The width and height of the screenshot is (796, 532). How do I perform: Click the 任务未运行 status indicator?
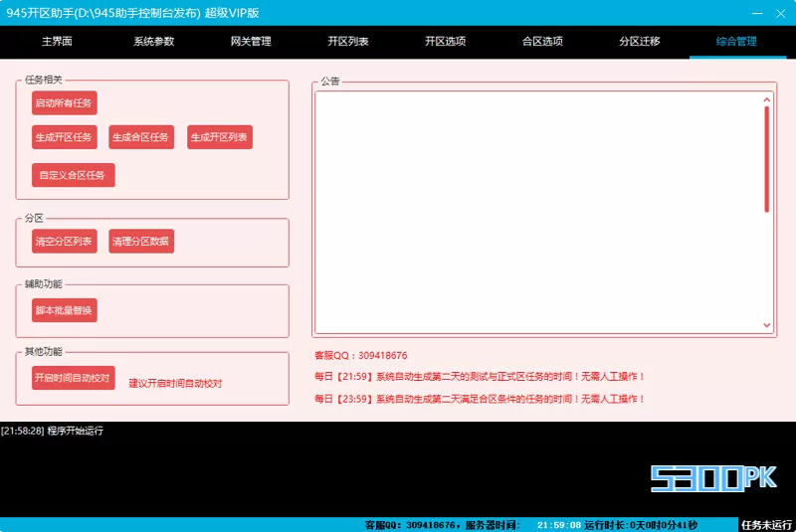pos(766,525)
